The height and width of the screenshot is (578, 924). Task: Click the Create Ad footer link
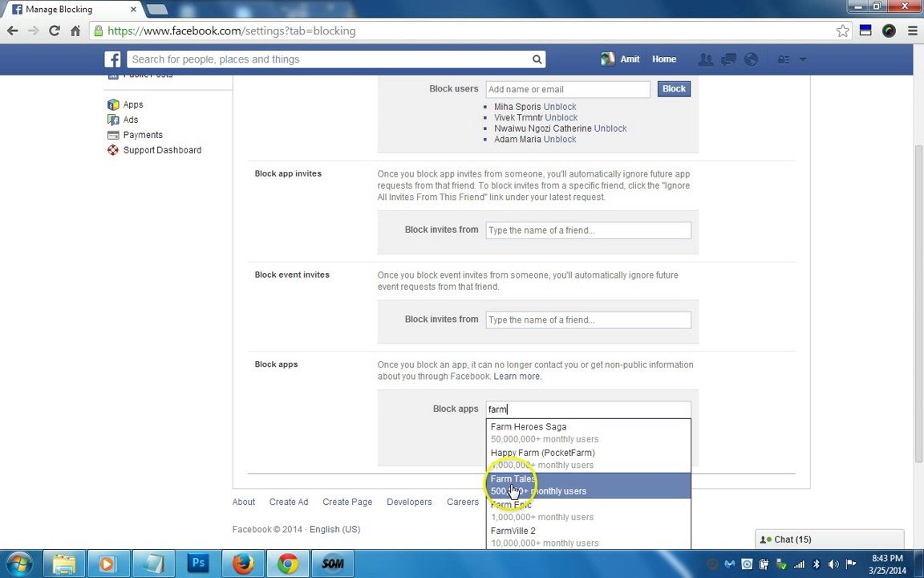(x=289, y=502)
